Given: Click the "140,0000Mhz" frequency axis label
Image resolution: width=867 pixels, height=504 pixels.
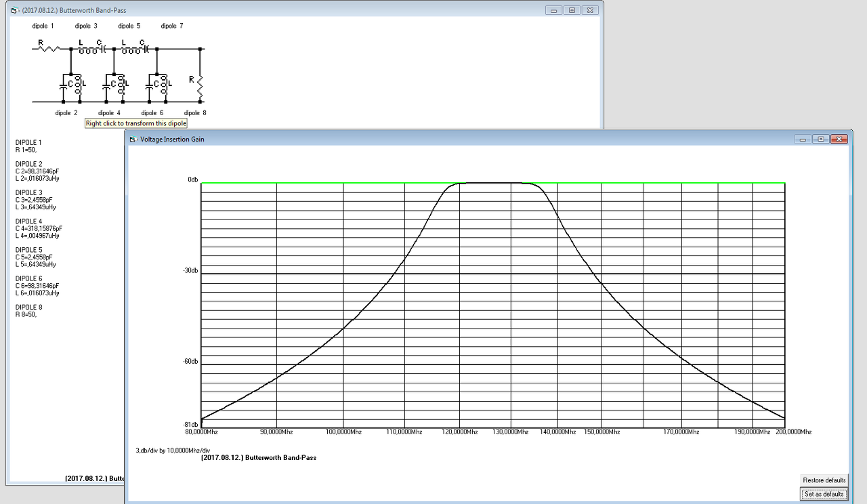Looking at the screenshot, I should 557,432.
